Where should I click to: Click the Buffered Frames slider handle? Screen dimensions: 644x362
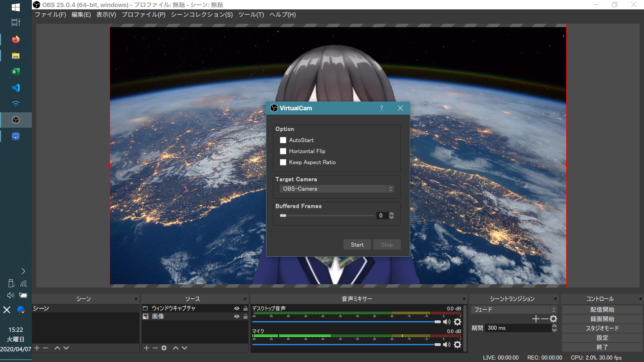283,216
